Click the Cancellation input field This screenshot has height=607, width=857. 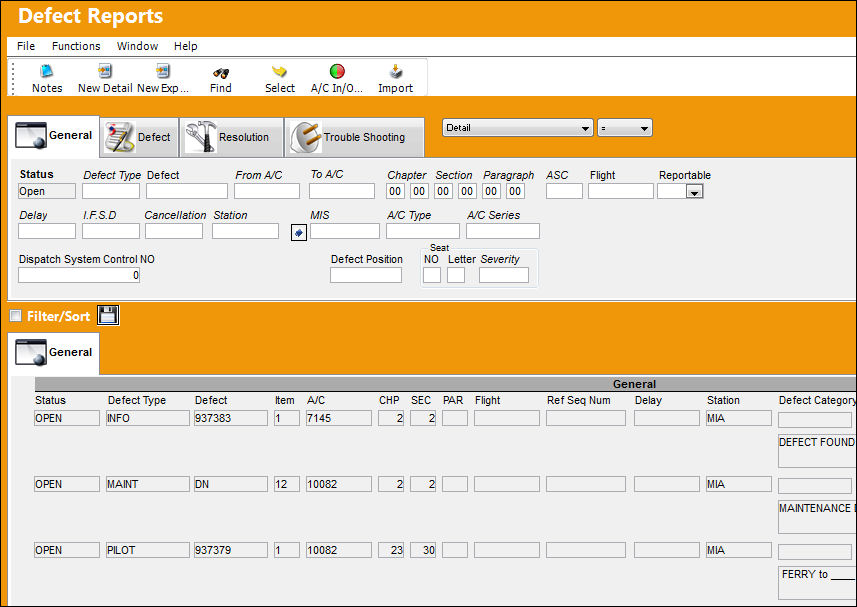pos(174,231)
